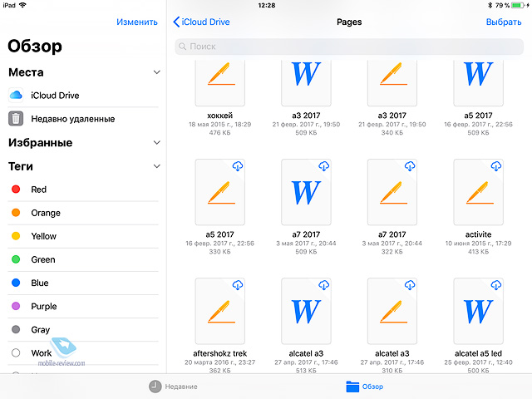Open the alcatel a5 led Word document
The width and height of the screenshot is (532, 399).
[479, 311]
